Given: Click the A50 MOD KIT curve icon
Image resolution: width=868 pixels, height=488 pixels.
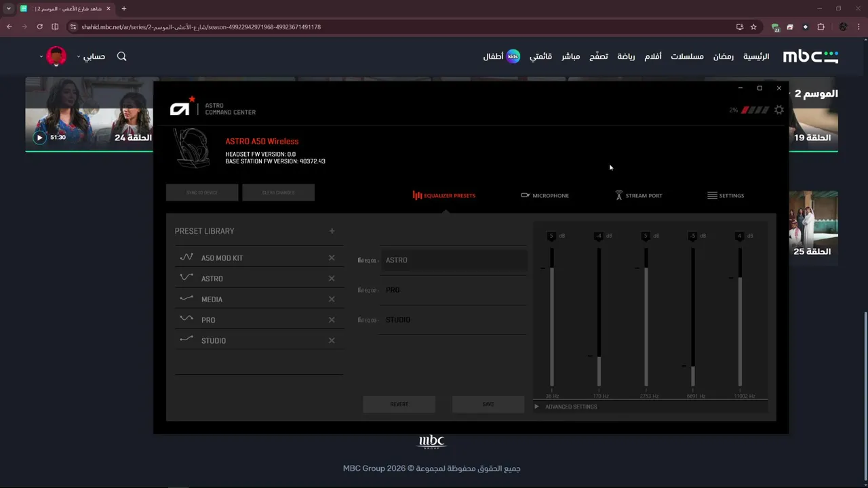Looking at the screenshot, I should (x=186, y=257).
